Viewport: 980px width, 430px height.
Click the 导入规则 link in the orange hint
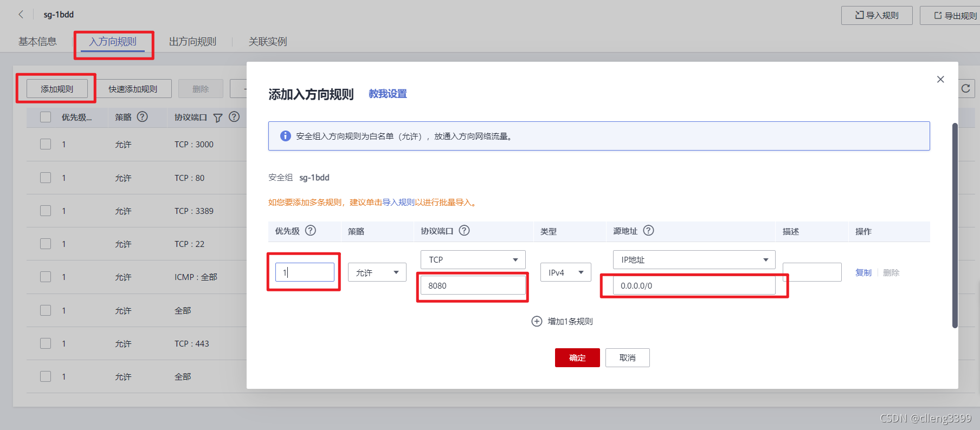(x=398, y=202)
